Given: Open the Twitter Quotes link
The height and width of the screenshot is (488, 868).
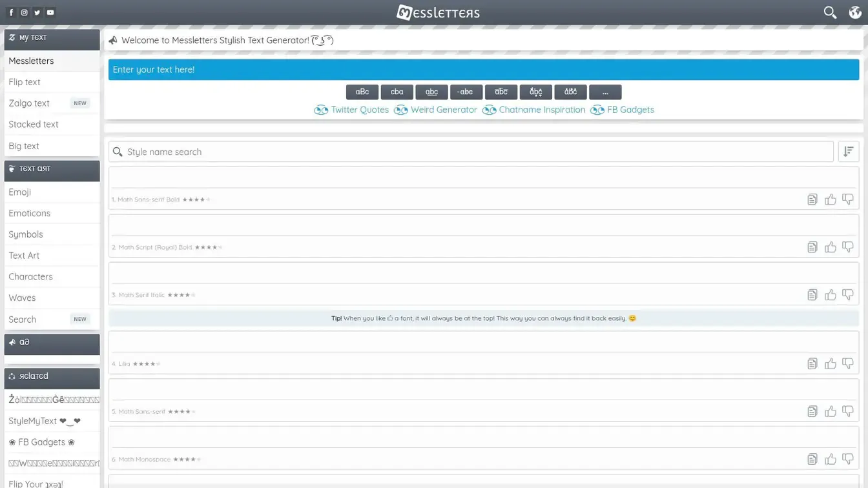Looking at the screenshot, I should (351, 110).
